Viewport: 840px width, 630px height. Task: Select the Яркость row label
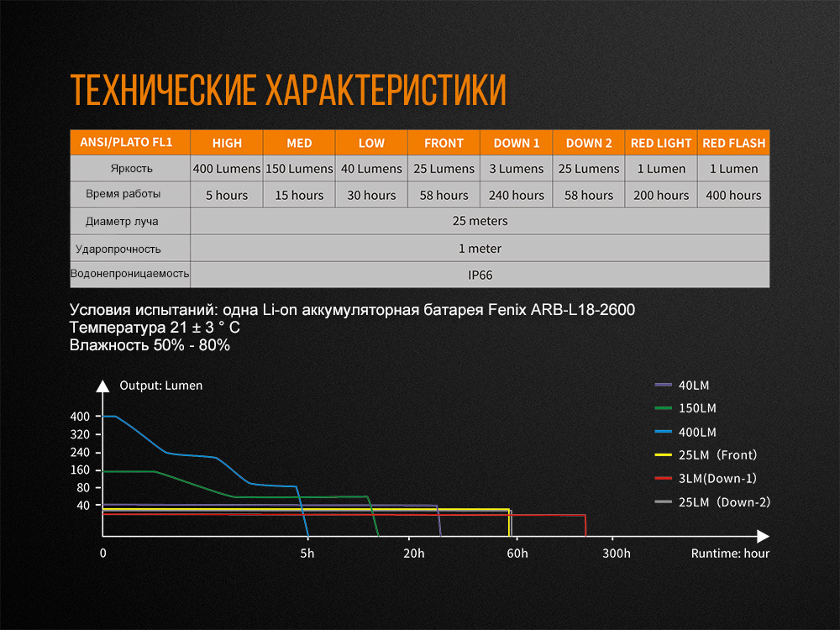[130, 169]
